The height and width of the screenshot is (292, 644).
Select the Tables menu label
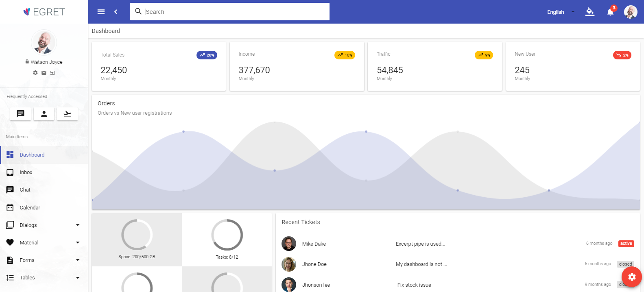[27, 278]
